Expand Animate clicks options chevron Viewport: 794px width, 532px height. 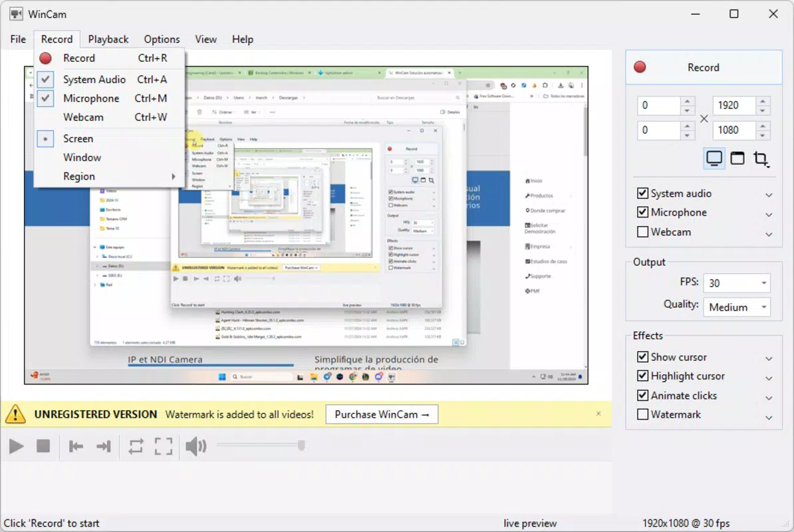click(769, 398)
